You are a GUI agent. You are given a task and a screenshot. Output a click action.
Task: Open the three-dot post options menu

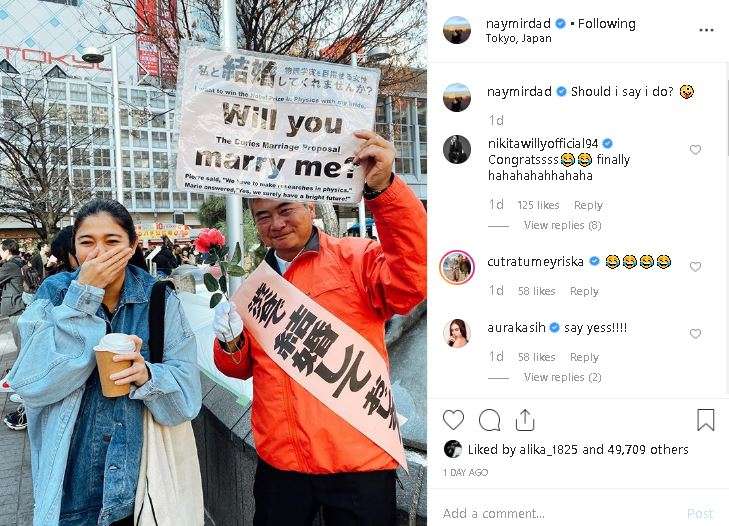pos(706,30)
